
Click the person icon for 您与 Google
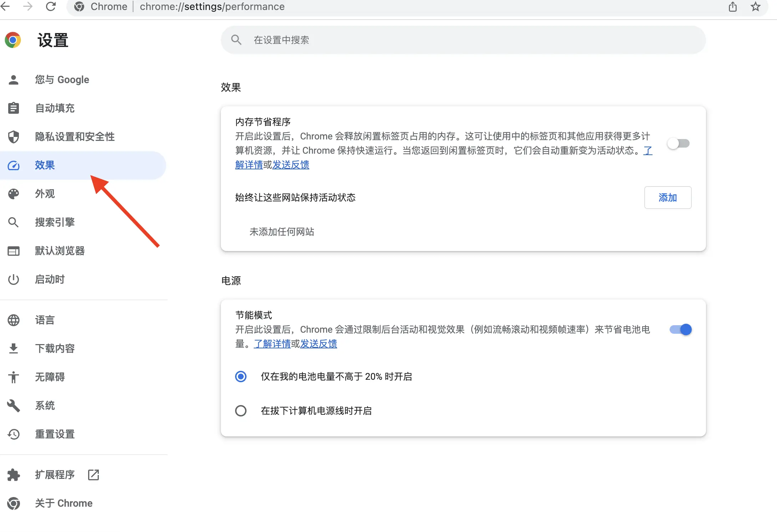coord(14,80)
